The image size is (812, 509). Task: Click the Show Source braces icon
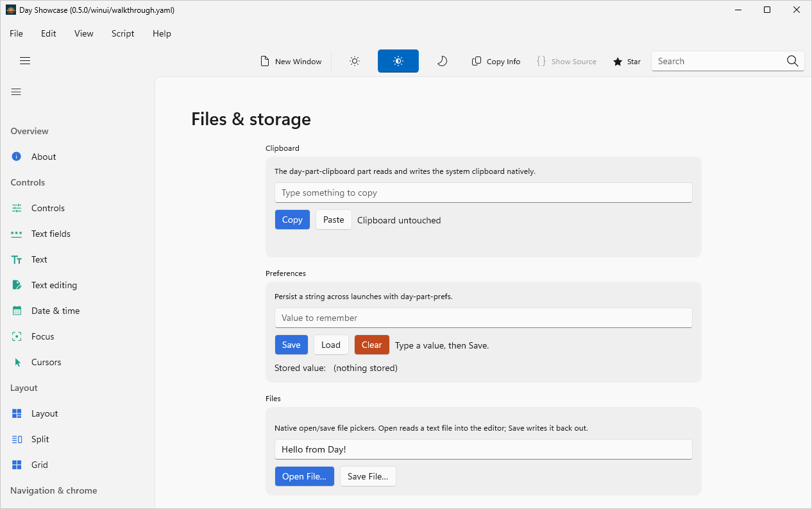(541, 62)
